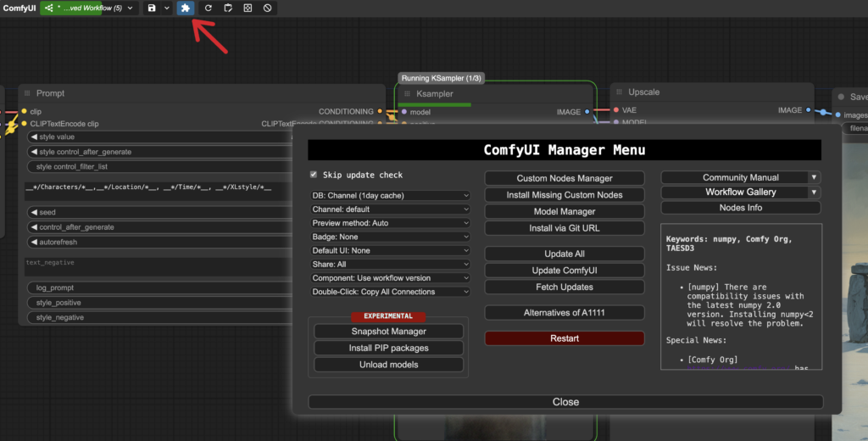Click the save workflow disk icon
The image size is (868, 441).
click(152, 8)
